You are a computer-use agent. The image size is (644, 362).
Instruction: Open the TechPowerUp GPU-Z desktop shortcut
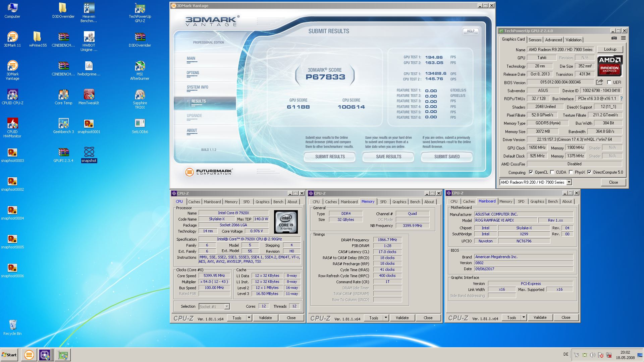point(140,13)
